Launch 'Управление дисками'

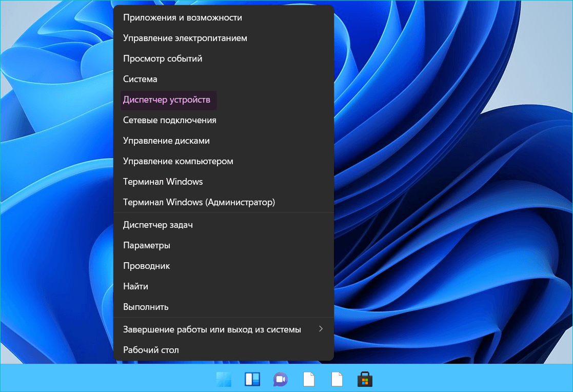(166, 141)
